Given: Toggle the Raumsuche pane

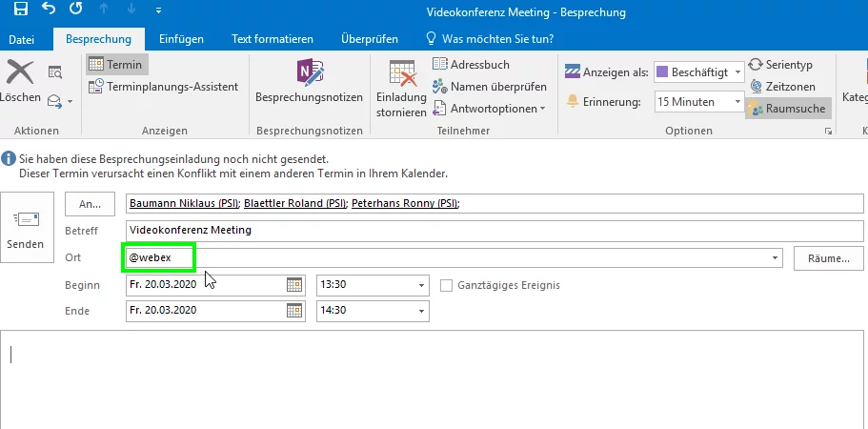Looking at the screenshot, I should point(787,108).
